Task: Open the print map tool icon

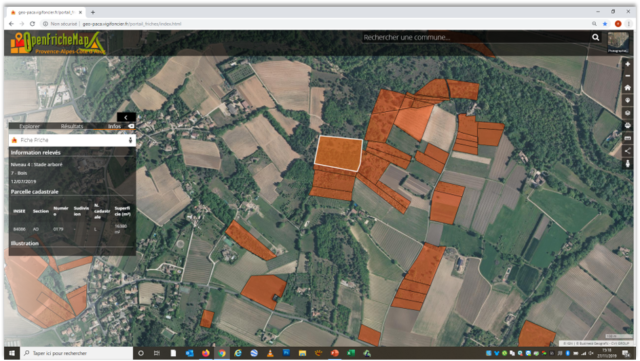Action: coord(628,126)
